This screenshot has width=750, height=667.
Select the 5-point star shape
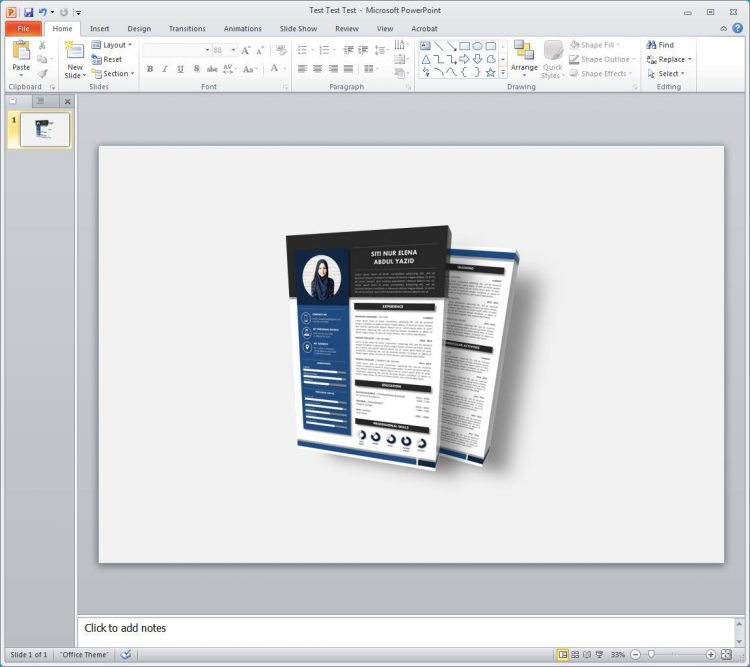pos(490,73)
